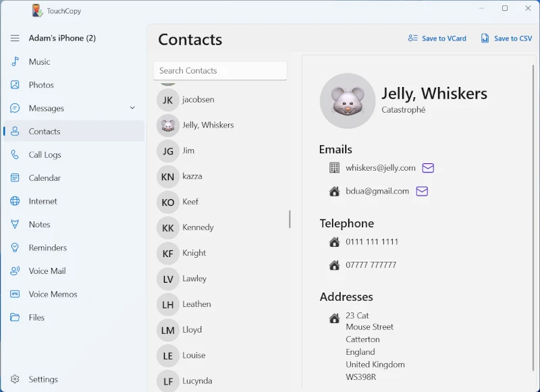Open the Calendar sidebar item
540x392 pixels.
pyautogui.click(x=45, y=178)
